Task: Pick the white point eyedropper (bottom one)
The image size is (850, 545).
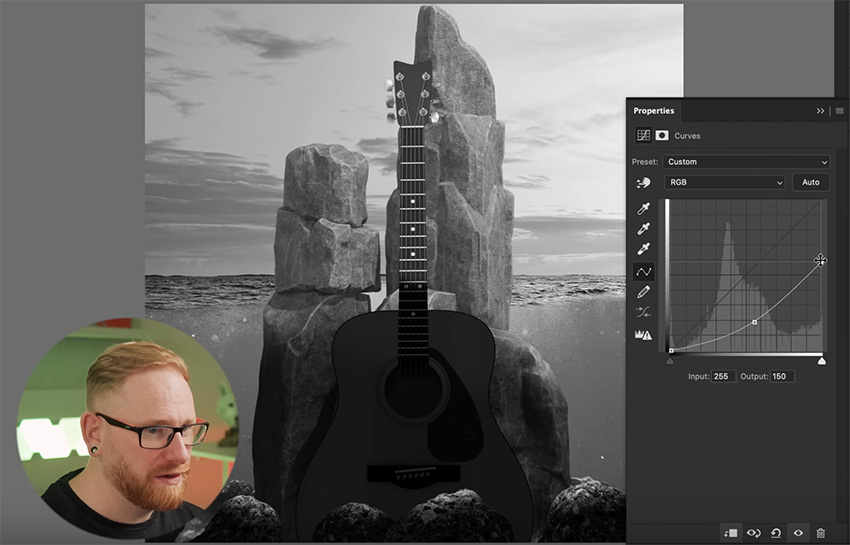Action: tap(643, 249)
